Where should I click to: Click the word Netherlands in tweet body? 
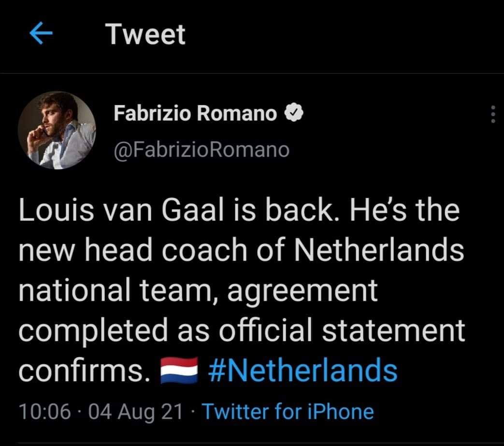pyautogui.click(x=379, y=250)
